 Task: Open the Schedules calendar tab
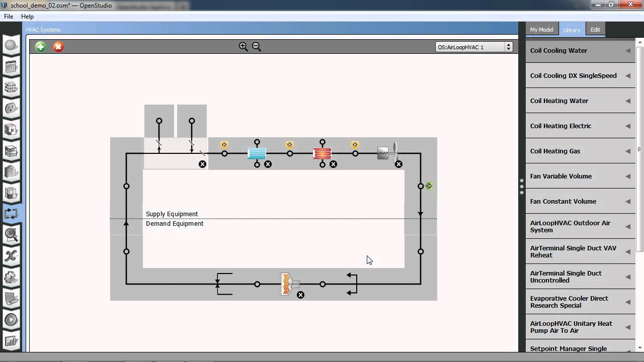[11, 67]
